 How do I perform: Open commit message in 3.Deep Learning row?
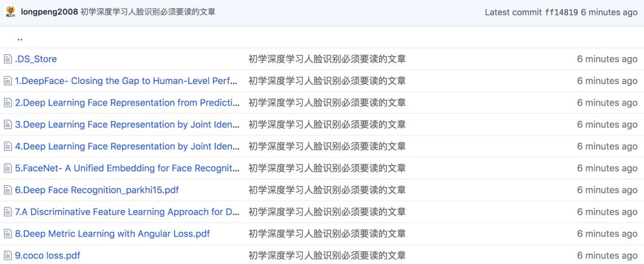tap(327, 125)
